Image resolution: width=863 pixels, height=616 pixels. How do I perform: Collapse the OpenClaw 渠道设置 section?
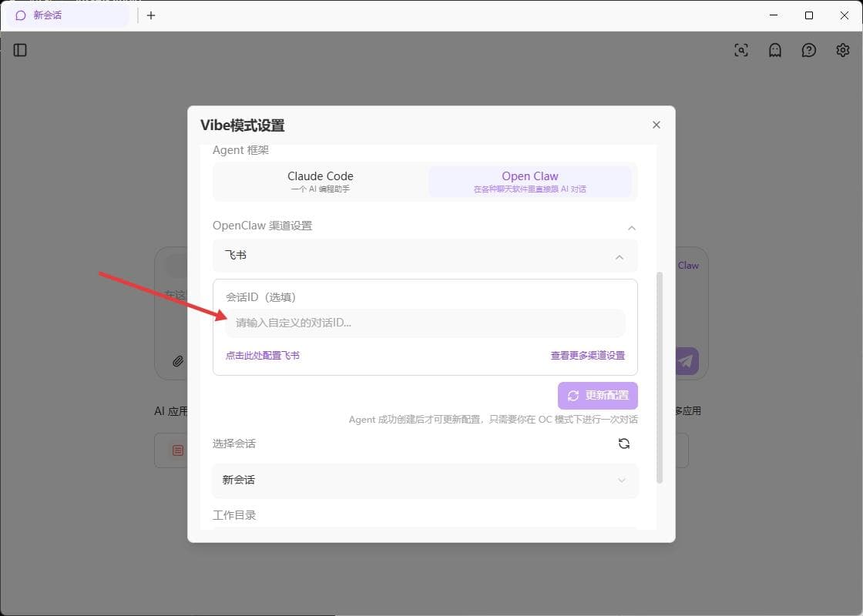click(x=632, y=227)
